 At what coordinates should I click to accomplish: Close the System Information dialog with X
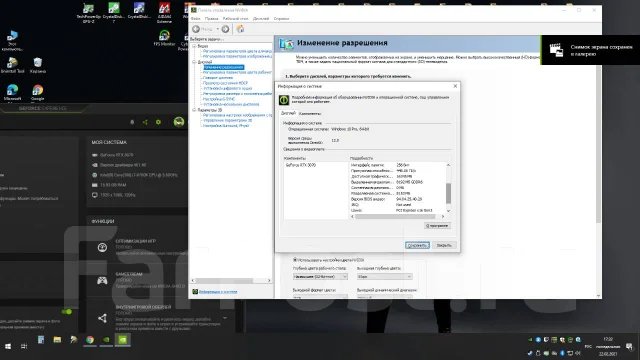(456, 86)
